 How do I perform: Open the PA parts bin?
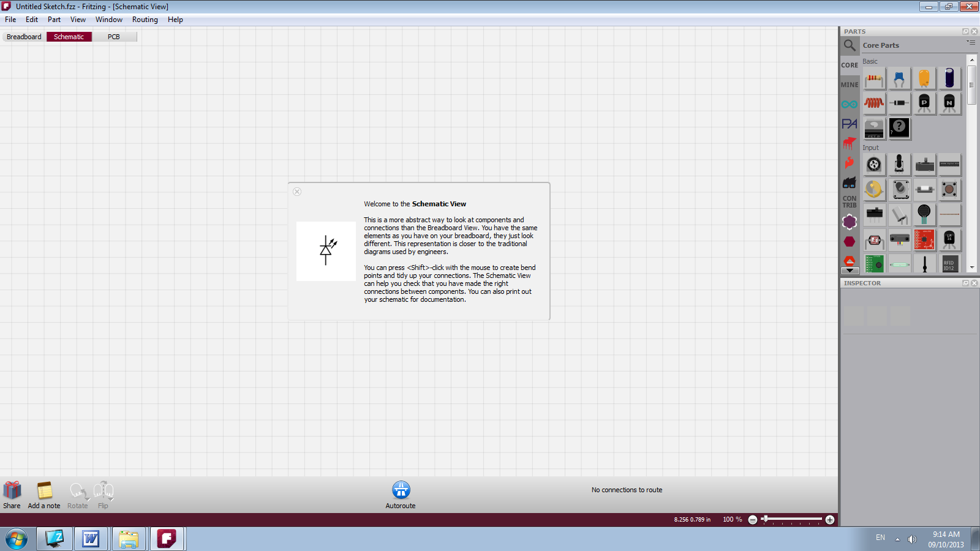click(x=850, y=124)
